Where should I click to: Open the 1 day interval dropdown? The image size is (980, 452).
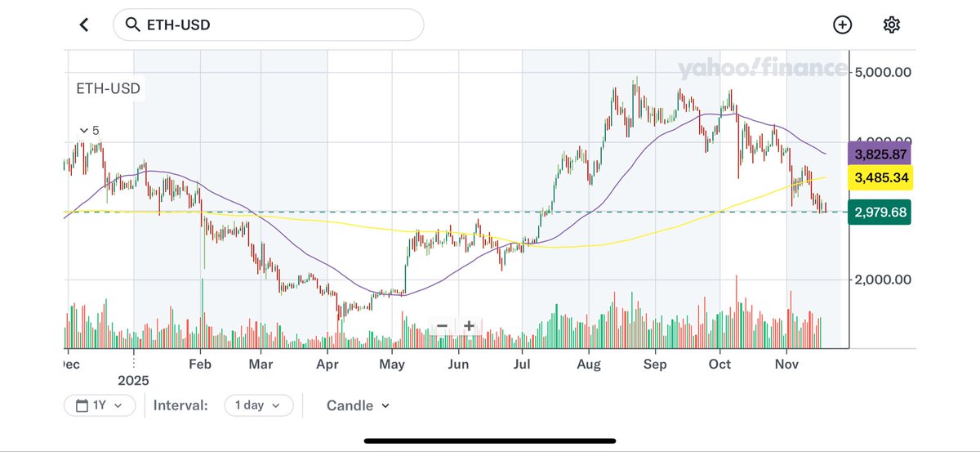[x=258, y=405]
